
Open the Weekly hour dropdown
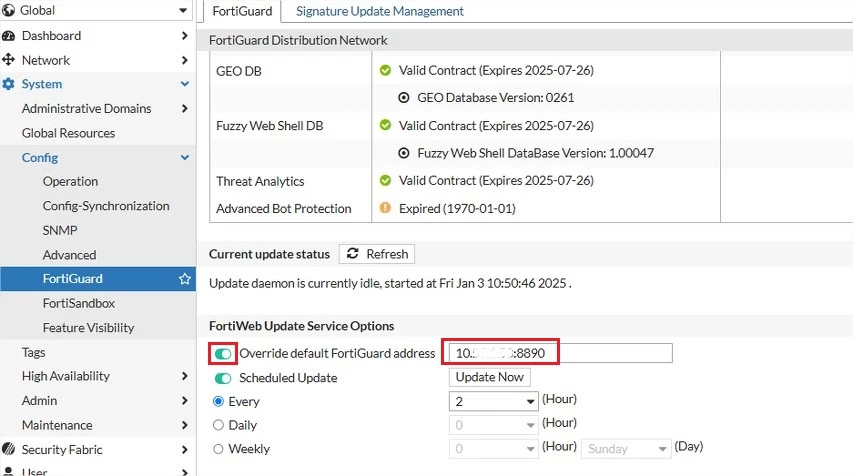493,449
